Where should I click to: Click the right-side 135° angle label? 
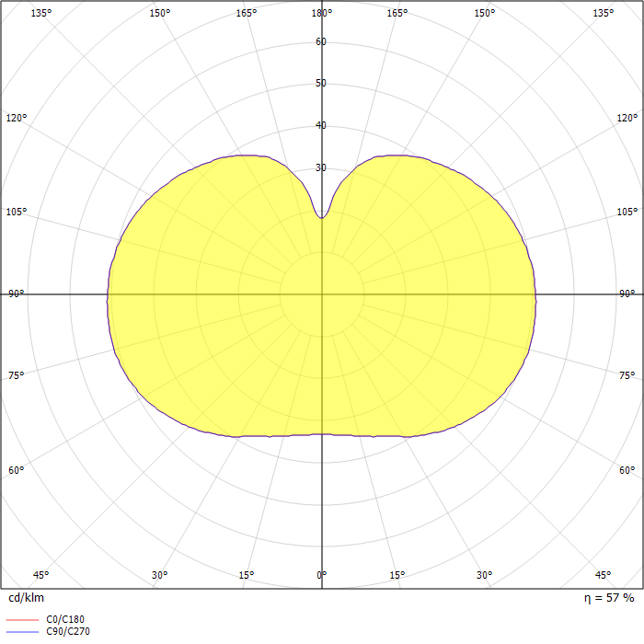click(603, 13)
